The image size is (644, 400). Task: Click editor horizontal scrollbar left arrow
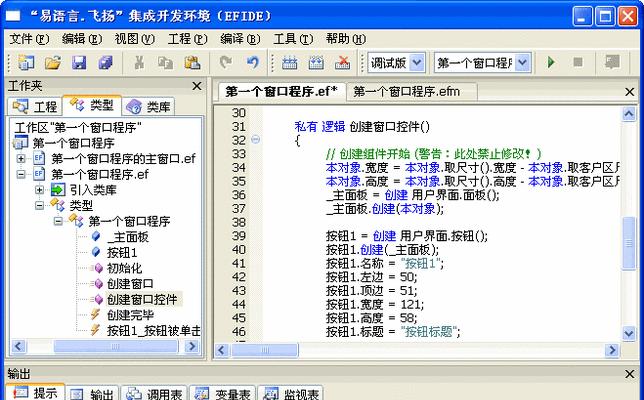(x=221, y=350)
